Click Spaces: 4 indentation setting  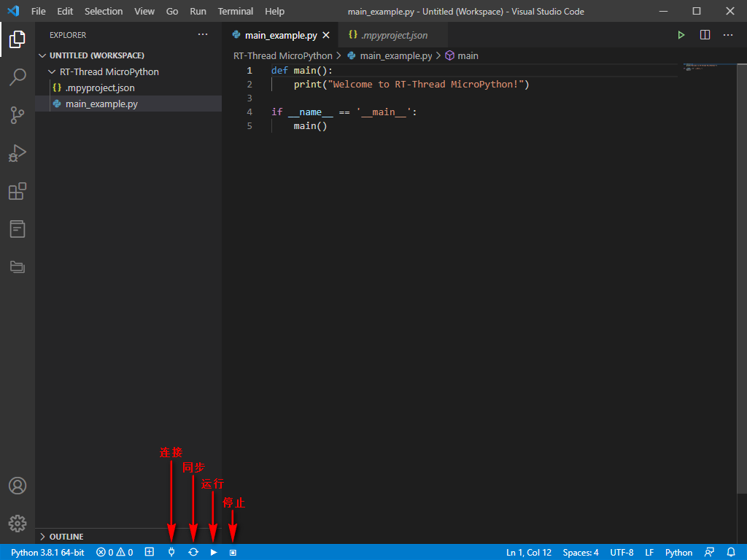coord(580,553)
